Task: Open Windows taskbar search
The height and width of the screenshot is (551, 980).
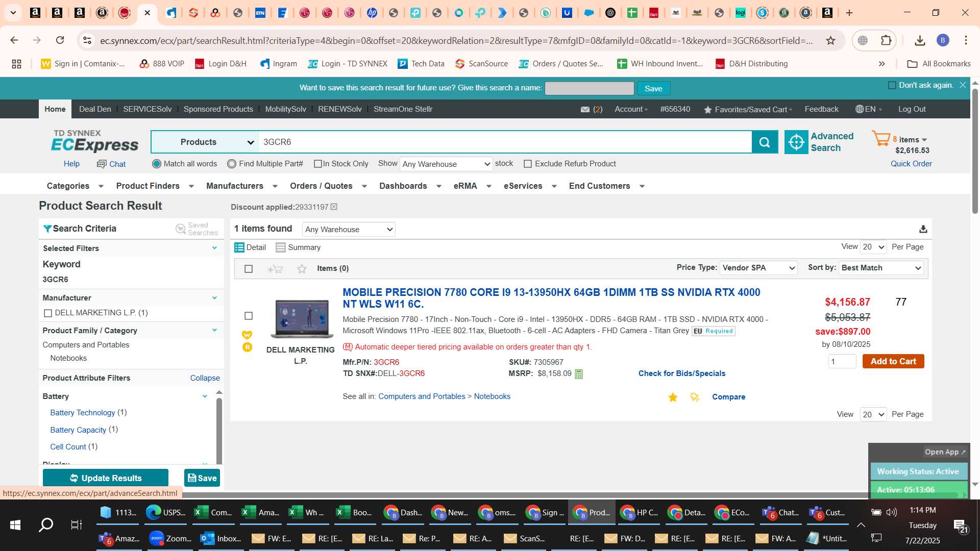Action: tap(46, 524)
